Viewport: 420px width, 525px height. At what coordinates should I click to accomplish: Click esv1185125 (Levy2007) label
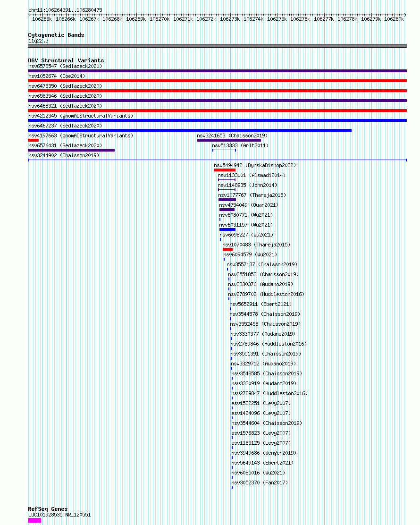coord(261,443)
